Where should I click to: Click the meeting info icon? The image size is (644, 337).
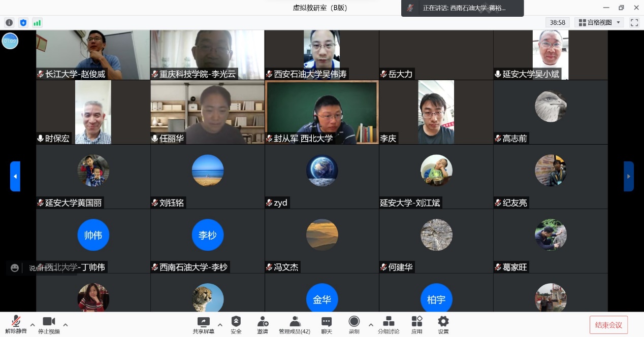(9, 22)
